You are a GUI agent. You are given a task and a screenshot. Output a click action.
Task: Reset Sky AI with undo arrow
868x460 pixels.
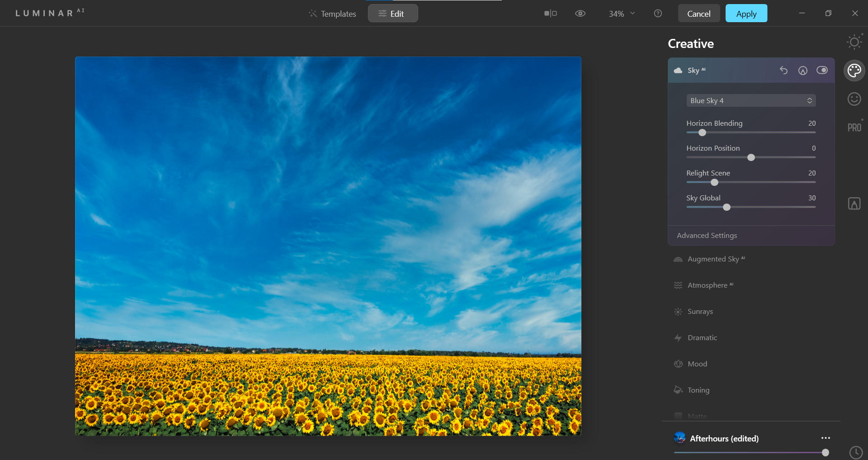click(783, 71)
